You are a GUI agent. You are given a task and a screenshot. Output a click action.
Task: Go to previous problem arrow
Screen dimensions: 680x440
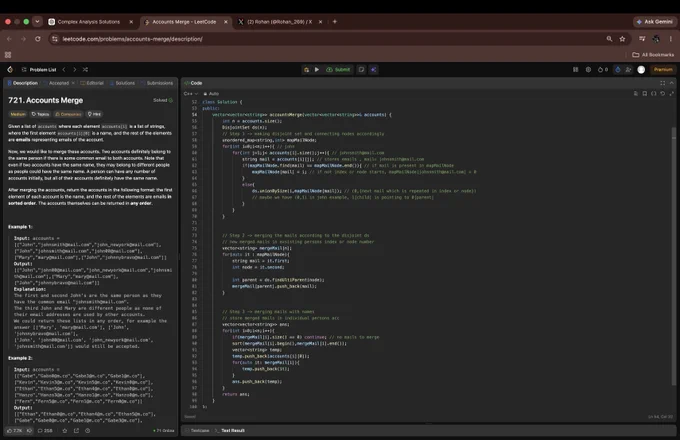point(64,69)
